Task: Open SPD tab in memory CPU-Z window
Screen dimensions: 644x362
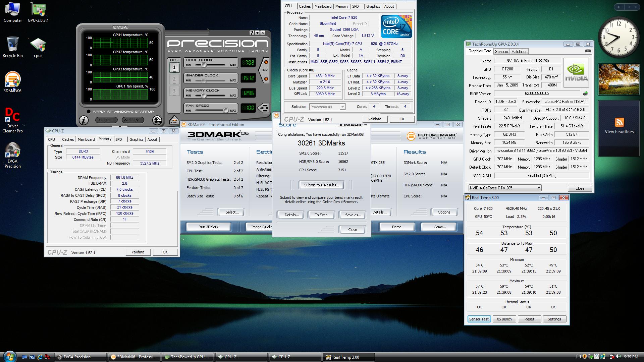Action: (119, 139)
